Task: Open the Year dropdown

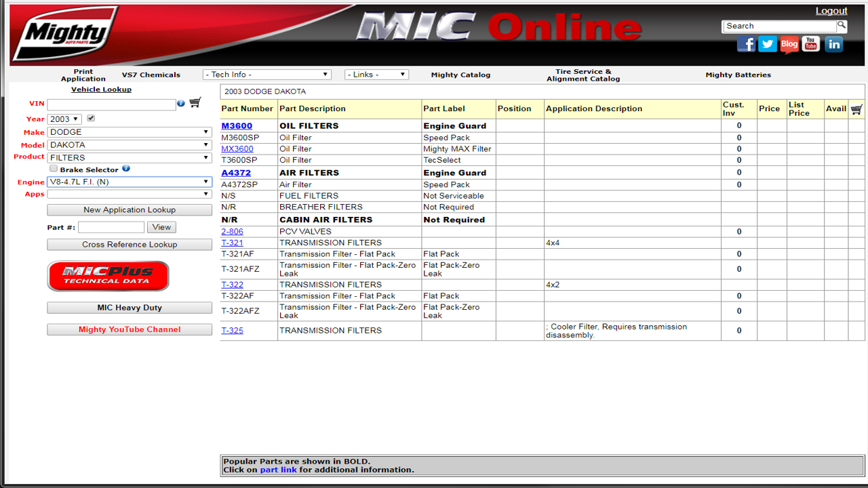Action: pos(64,119)
